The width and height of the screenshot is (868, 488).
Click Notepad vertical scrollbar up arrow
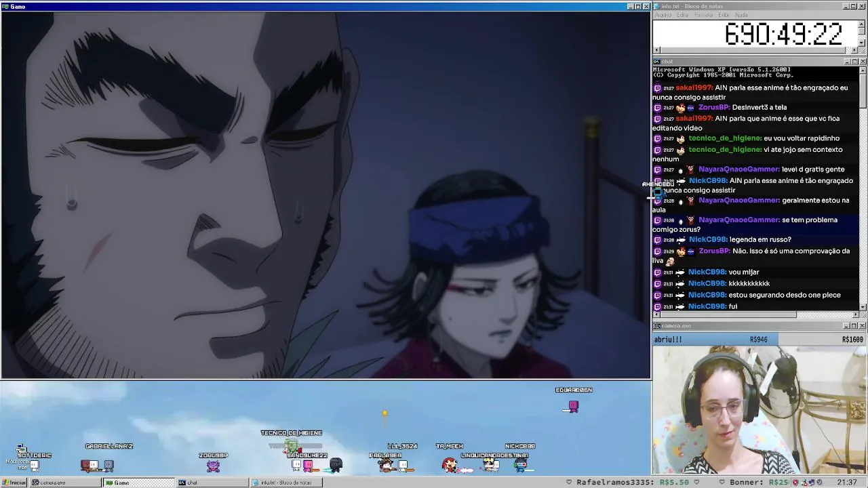[862, 24]
